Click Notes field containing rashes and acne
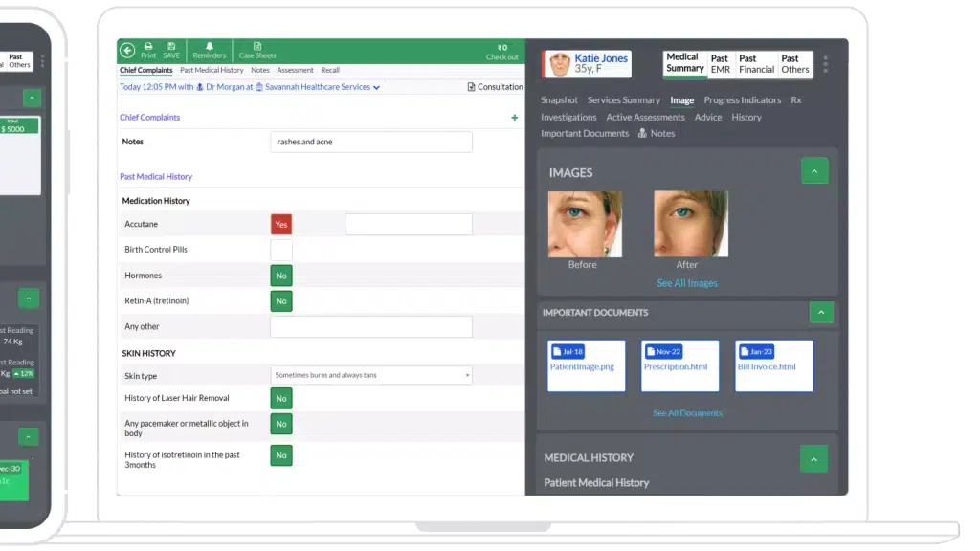Viewport: 980px width, 551px height. point(371,142)
